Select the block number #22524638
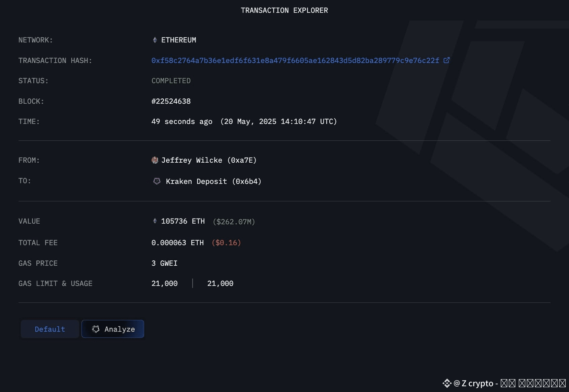This screenshot has height=392, width=569. [171, 101]
